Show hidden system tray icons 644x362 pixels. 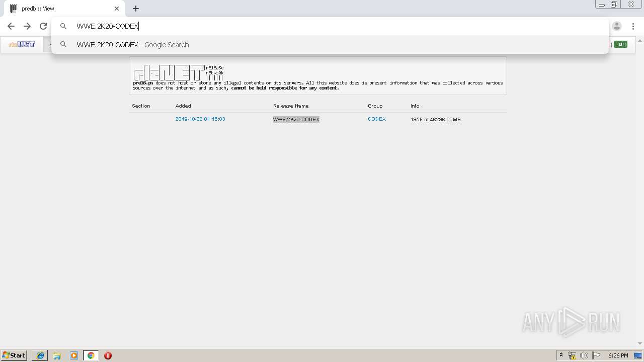(x=561, y=355)
